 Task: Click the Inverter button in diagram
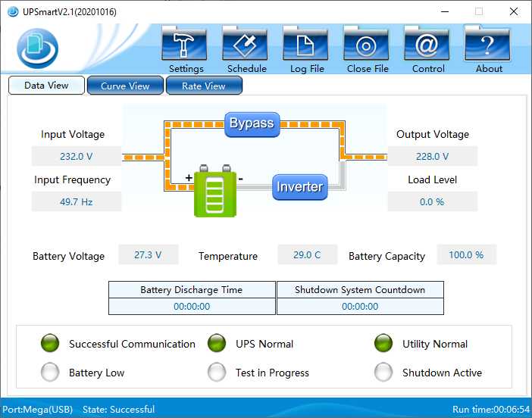pyautogui.click(x=300, y=187)
